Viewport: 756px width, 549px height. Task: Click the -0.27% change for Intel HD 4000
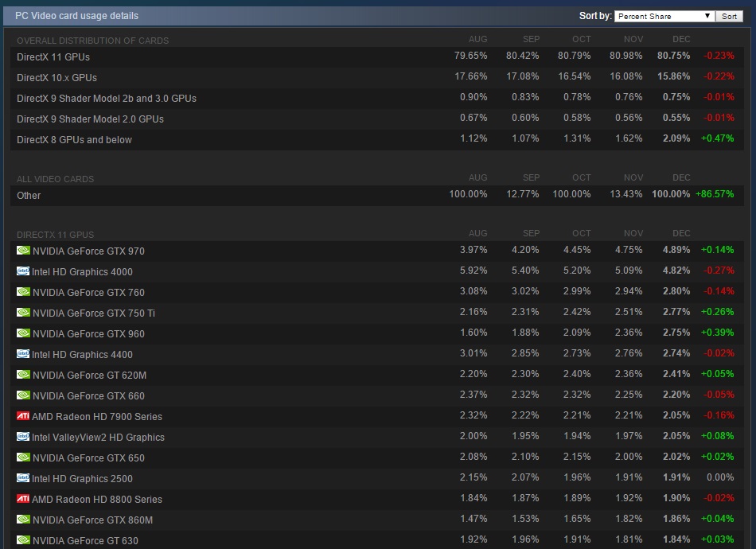coord(719,271)
